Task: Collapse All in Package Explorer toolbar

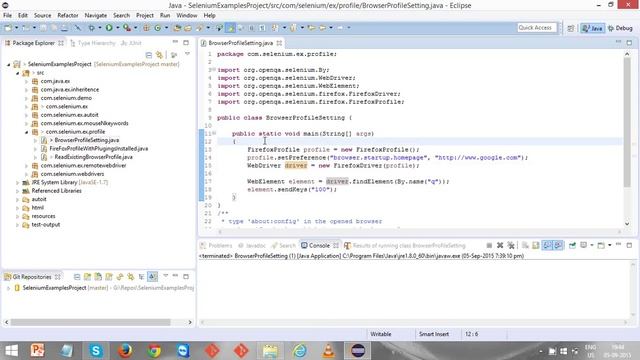Action: click(x=149, y=55)
